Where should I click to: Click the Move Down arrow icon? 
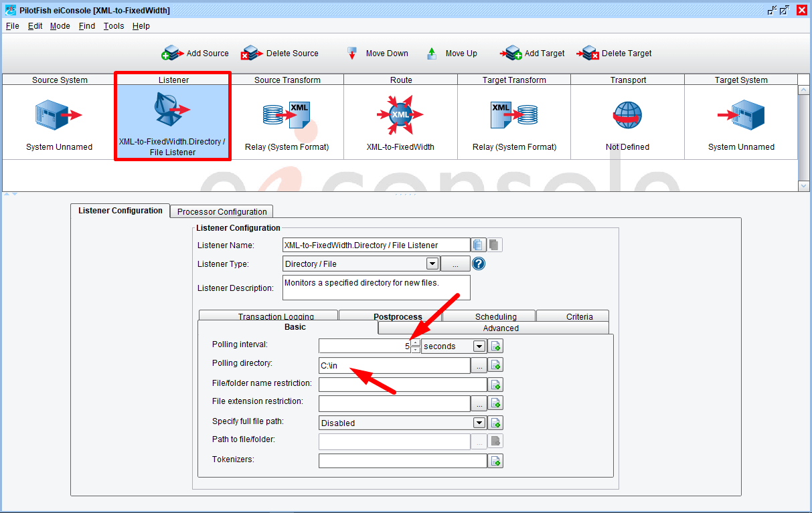pyautogui.click(x=351, y=54)
